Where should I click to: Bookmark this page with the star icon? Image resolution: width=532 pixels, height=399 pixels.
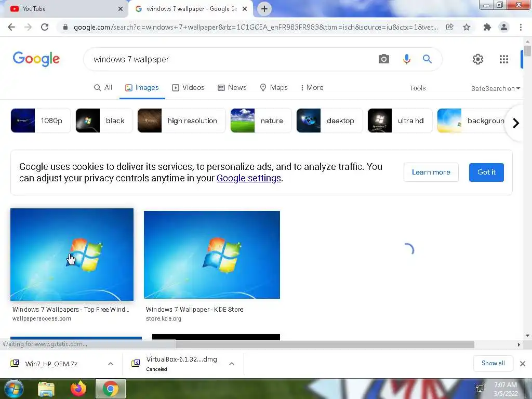(x=467, y=27)
